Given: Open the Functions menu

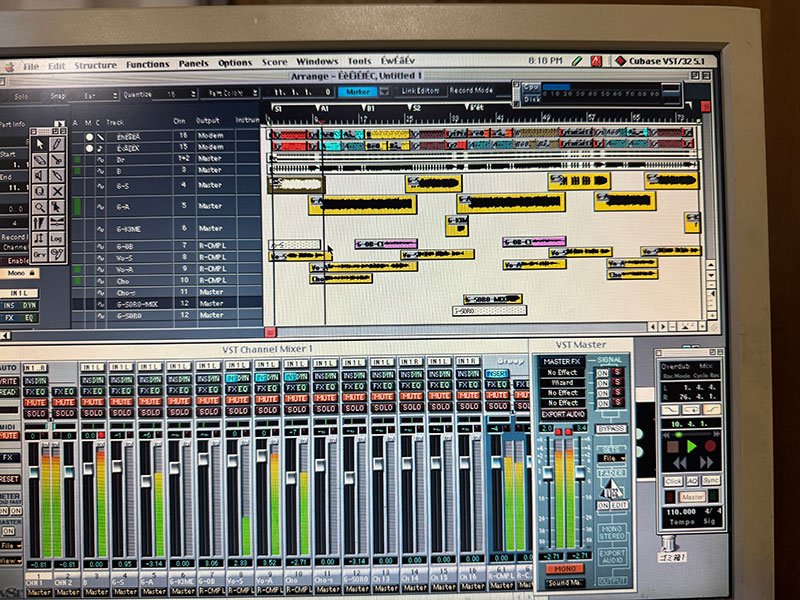Looking at the screenshot, I should click(147, 64).
